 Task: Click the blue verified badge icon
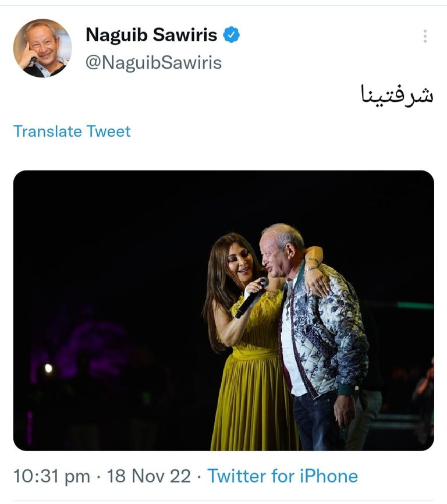point(232,35)
